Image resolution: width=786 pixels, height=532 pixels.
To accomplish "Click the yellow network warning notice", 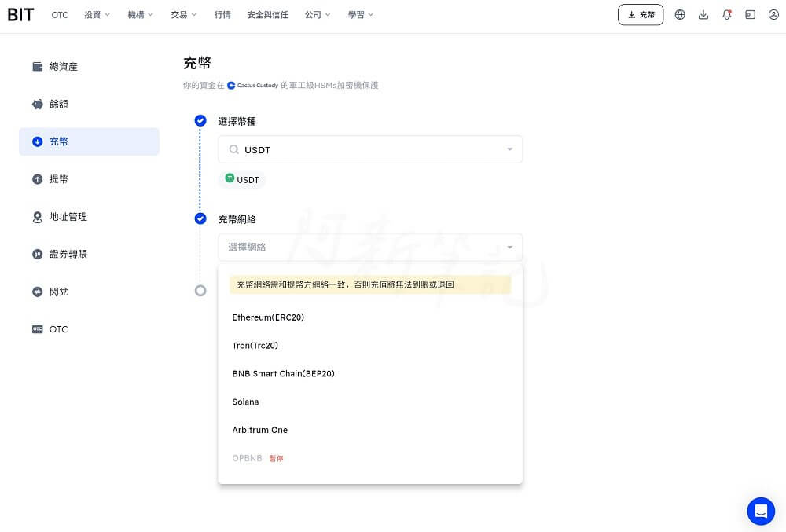I will [370, 284].
